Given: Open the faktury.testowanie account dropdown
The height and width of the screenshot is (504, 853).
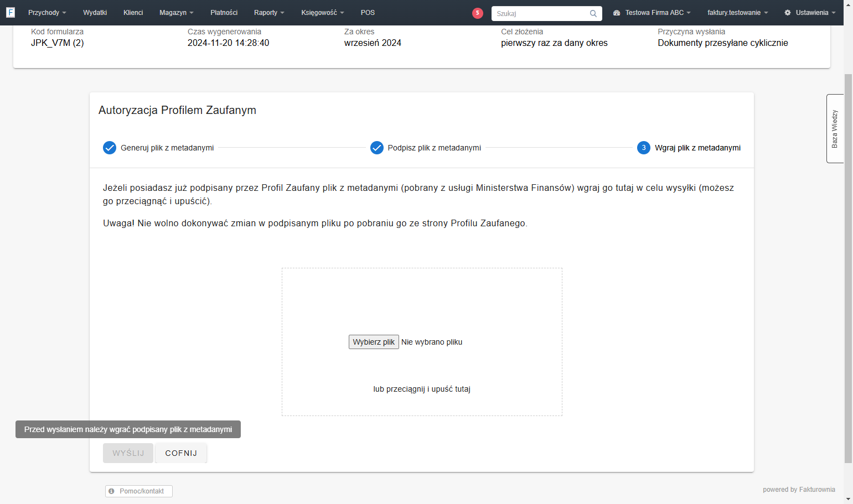Looking at the screenshot, I should [738, 13].
